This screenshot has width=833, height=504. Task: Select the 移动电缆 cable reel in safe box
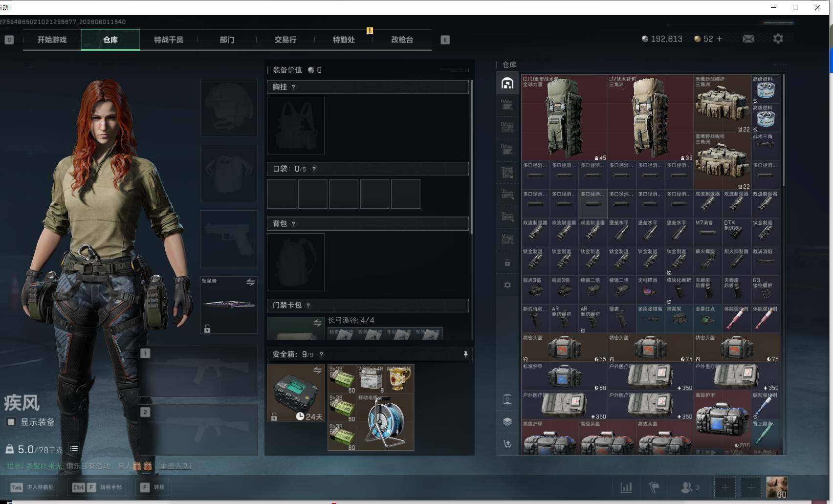(385, 421)
